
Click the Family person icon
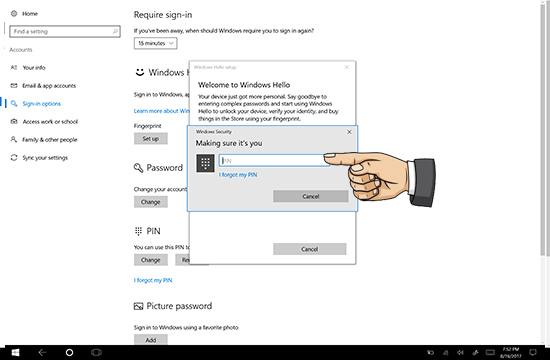(x=14, y=140)
